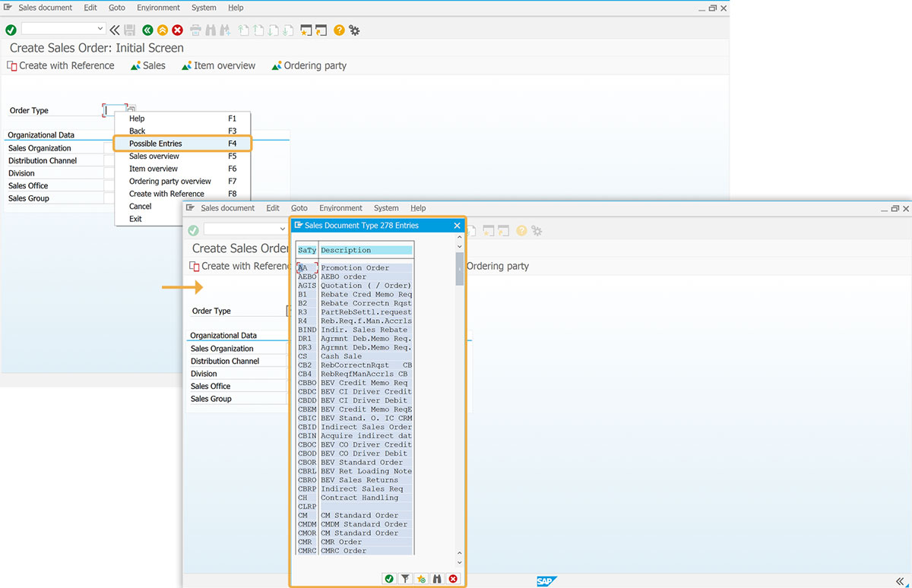Close the Sales Document Type popup
The image size is (912, 588).
(457, 226)
